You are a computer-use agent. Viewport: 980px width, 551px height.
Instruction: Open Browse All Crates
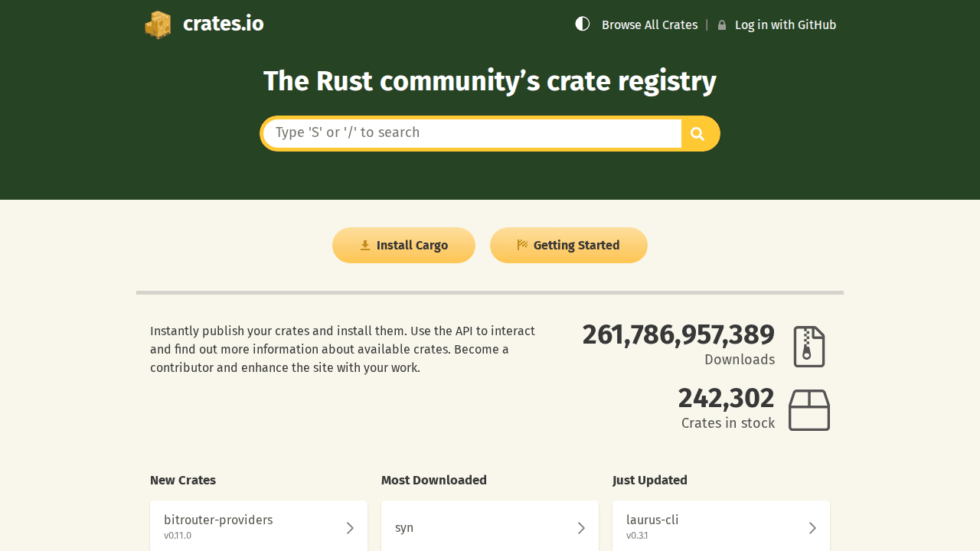(649, 24)
